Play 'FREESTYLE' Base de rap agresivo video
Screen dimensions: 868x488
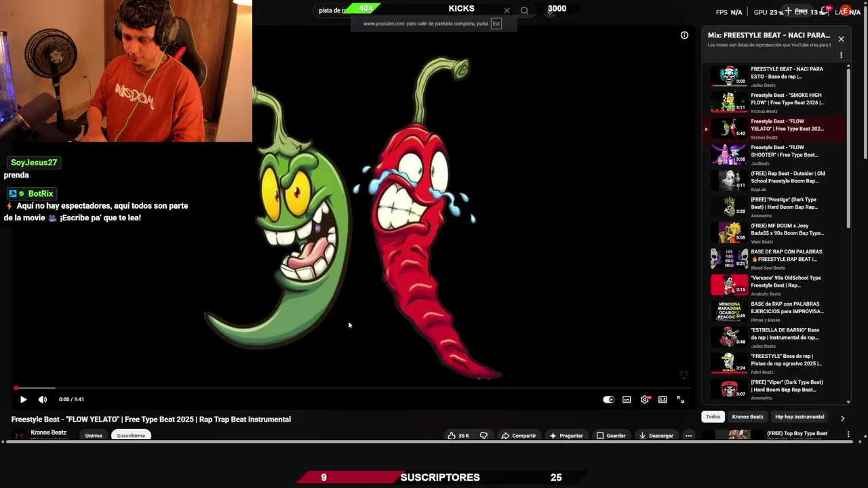(773, 363)
